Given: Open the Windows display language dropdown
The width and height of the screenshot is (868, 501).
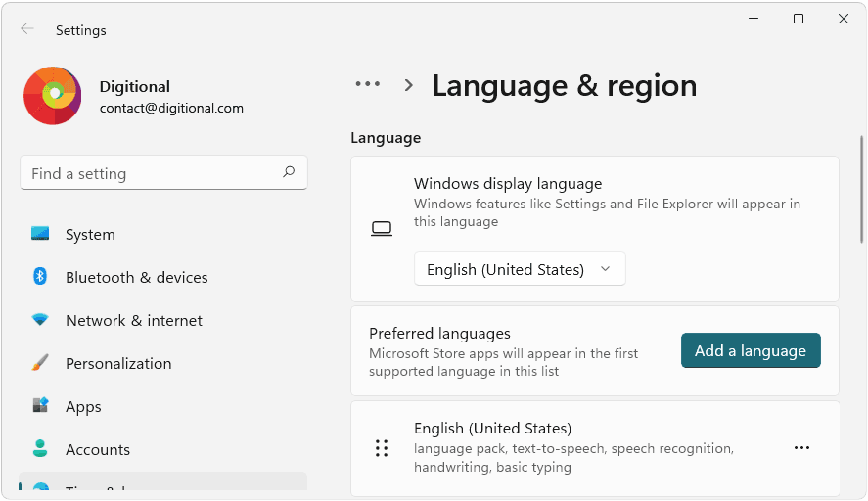Looking at the screenshot, I should coord(520,269).
